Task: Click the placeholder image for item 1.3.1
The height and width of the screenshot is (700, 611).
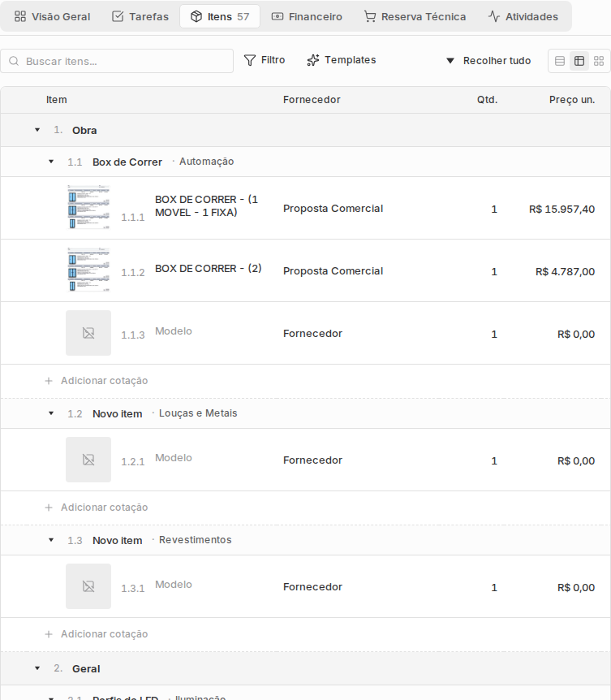Action: pyautogui.click(x=88, y=586)
